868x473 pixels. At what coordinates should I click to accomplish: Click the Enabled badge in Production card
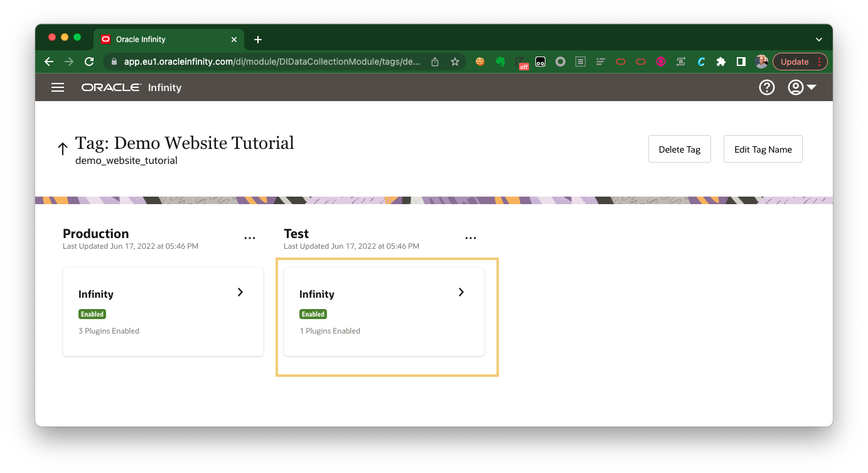pyautogui.click(x=92, y=314)
